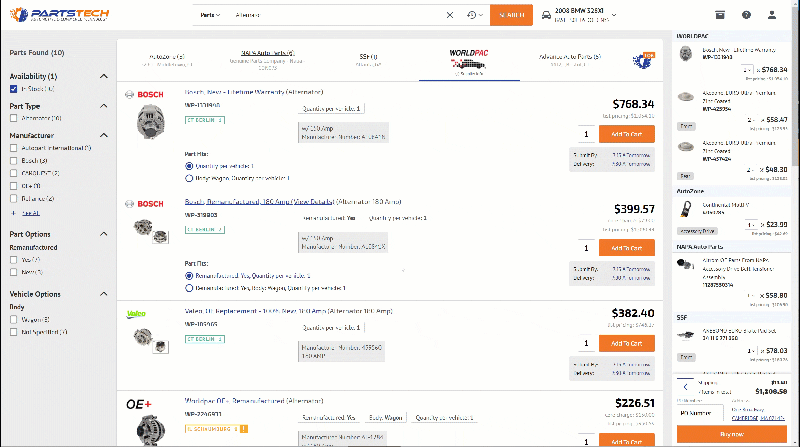
Task: Open the Bosch Remanufactured 180 Amp product link
Action: (x=260, y=202)
